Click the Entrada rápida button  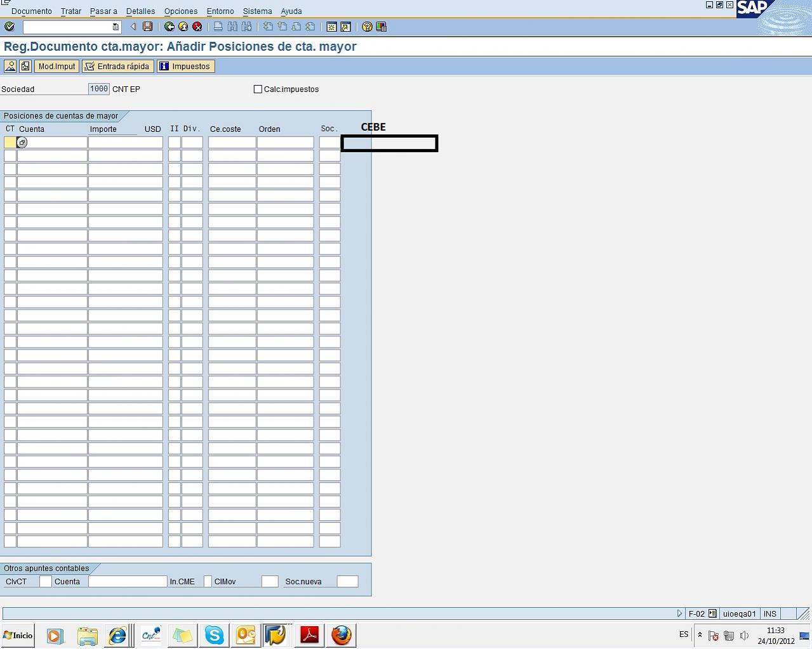pos(118,67)
